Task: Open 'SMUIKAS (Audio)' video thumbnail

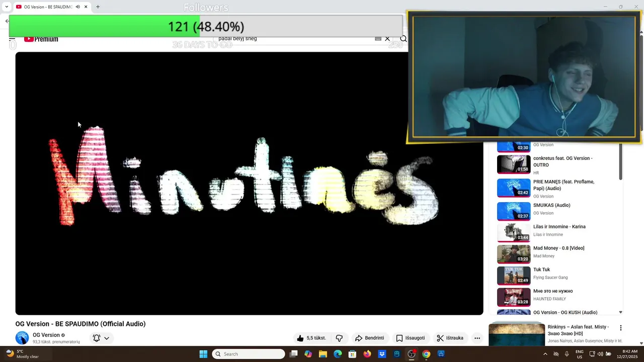Action: 514,211
